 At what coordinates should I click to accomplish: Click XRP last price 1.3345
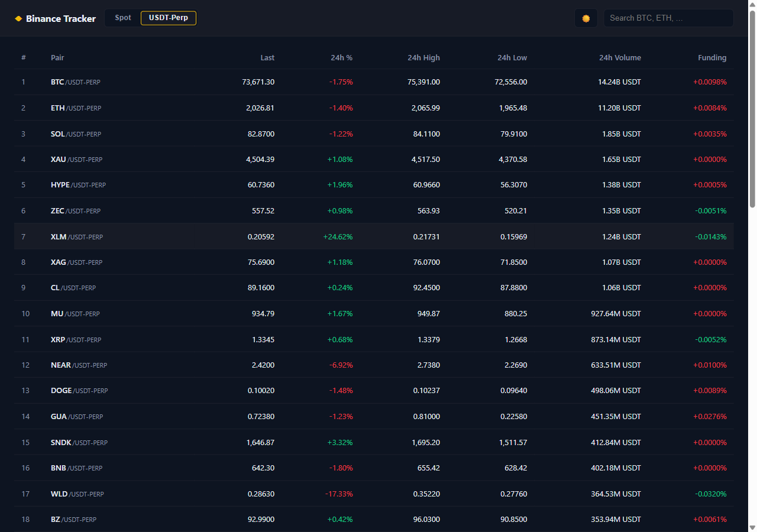[263, 340]
